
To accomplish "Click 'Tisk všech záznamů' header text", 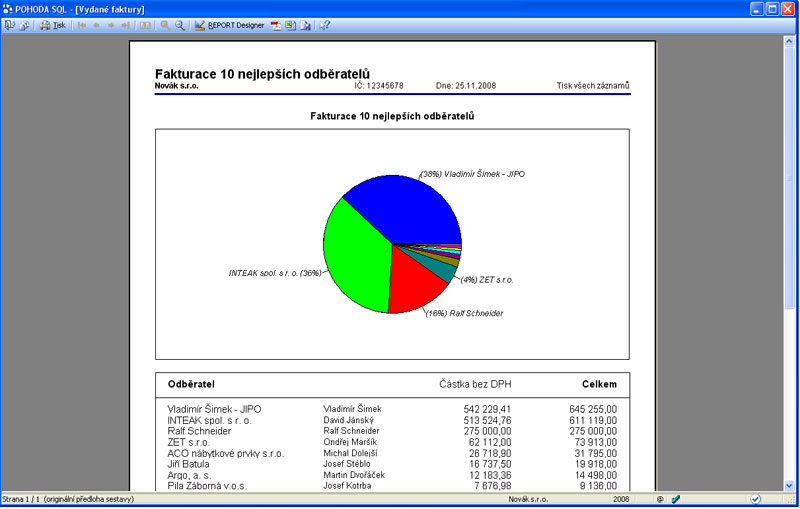I will (x=593, y=86).
